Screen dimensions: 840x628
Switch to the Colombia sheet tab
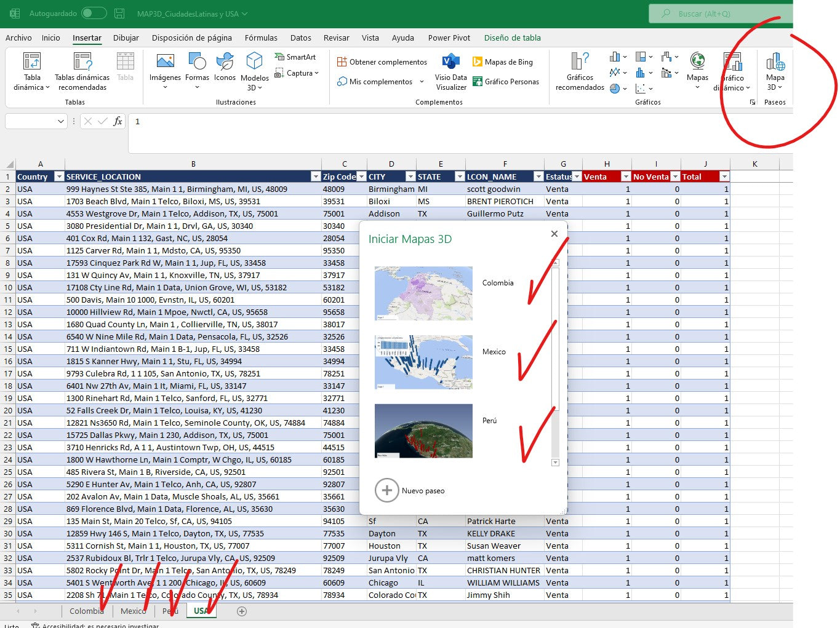(x=87, y=611)
